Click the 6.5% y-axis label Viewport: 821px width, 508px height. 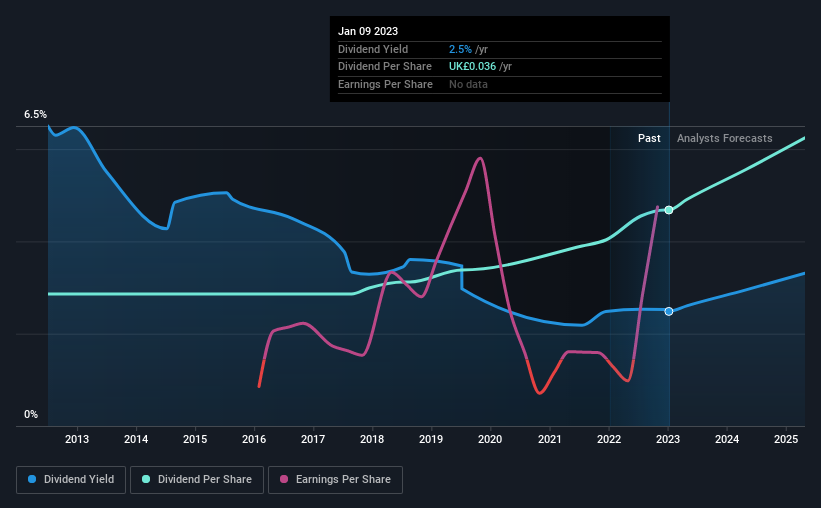(36, 114)
